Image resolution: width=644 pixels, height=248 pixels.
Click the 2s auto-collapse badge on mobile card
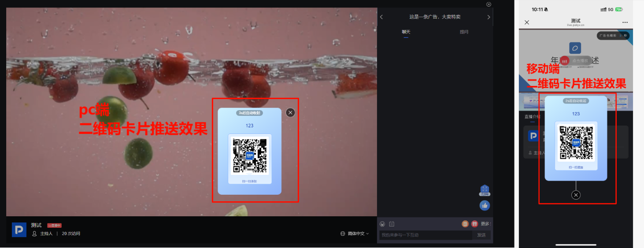point(576,100)
